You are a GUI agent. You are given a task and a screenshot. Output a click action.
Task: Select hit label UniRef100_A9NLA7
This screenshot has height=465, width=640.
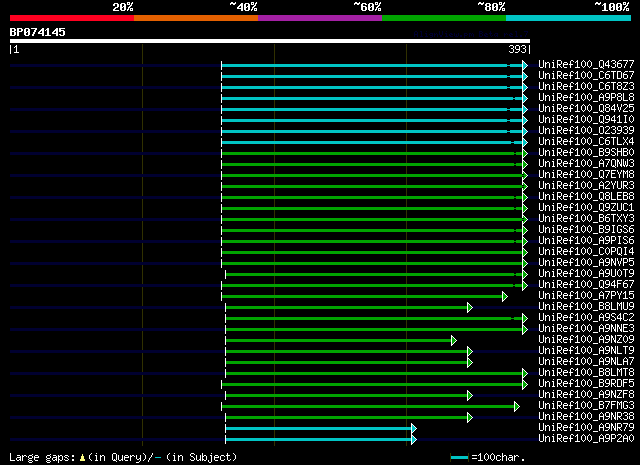586,362
